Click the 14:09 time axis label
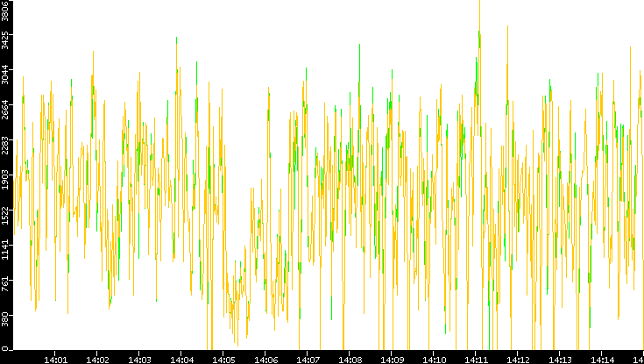This screenshot has width=644, height=364. coord(392,359)
